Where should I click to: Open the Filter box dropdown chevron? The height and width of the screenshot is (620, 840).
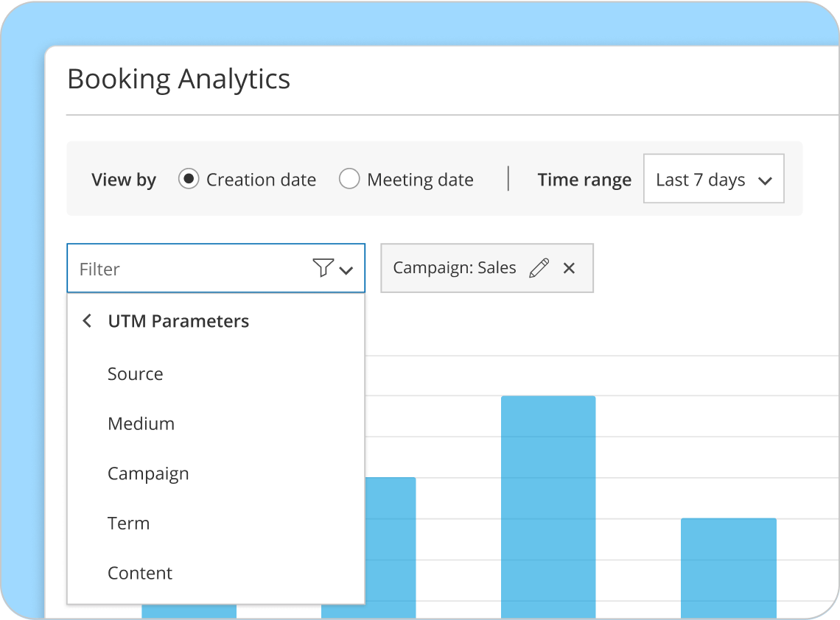[346, 270]
